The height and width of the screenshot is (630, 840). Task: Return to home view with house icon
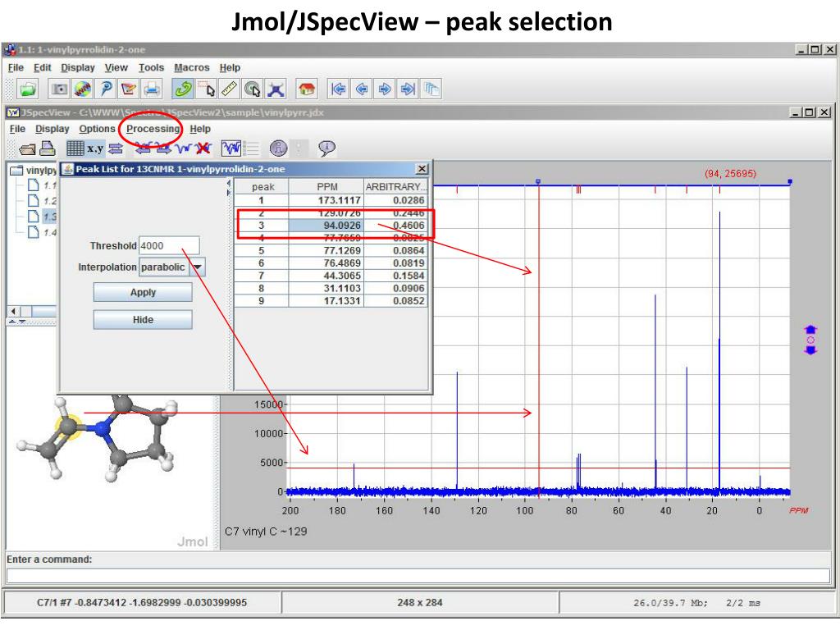point(307,89)
